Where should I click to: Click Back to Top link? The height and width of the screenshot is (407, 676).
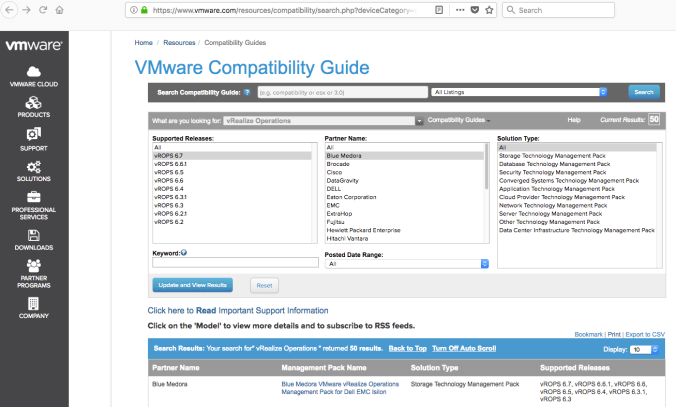[407, 348]
